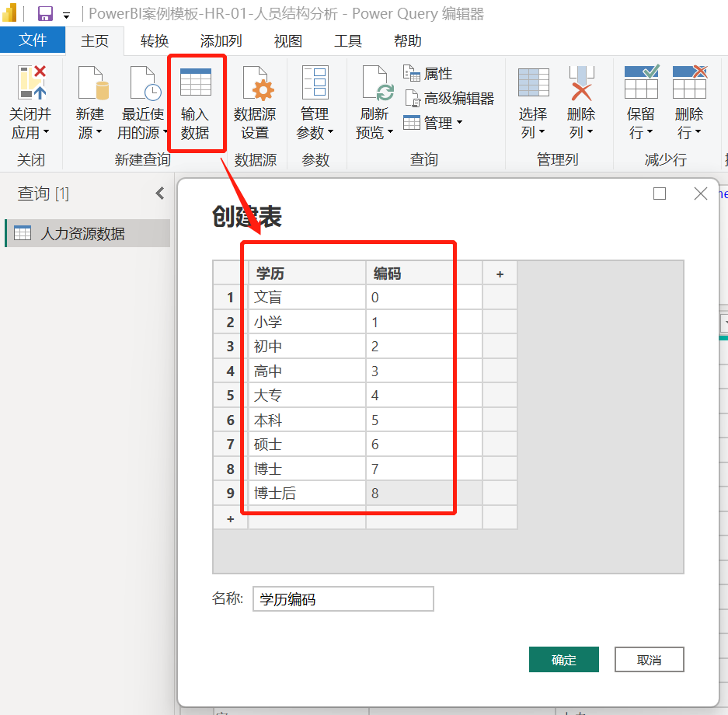Select row header number 5
This screenshot has height=715, width=728.
pyautogui.click(x=230, y=395)
